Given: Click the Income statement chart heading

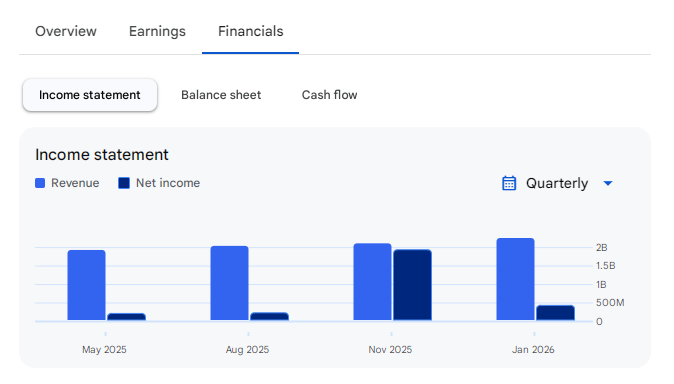Looking at the screenshot, I should tap(102, 155).
